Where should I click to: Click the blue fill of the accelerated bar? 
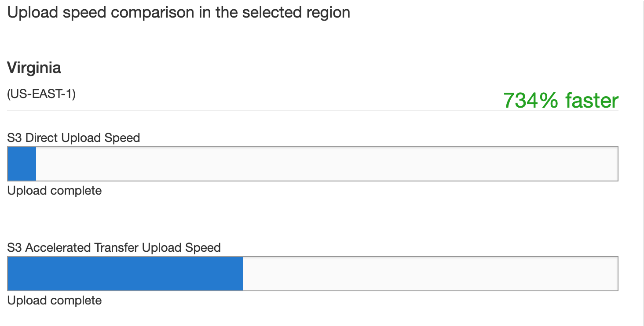124,273
